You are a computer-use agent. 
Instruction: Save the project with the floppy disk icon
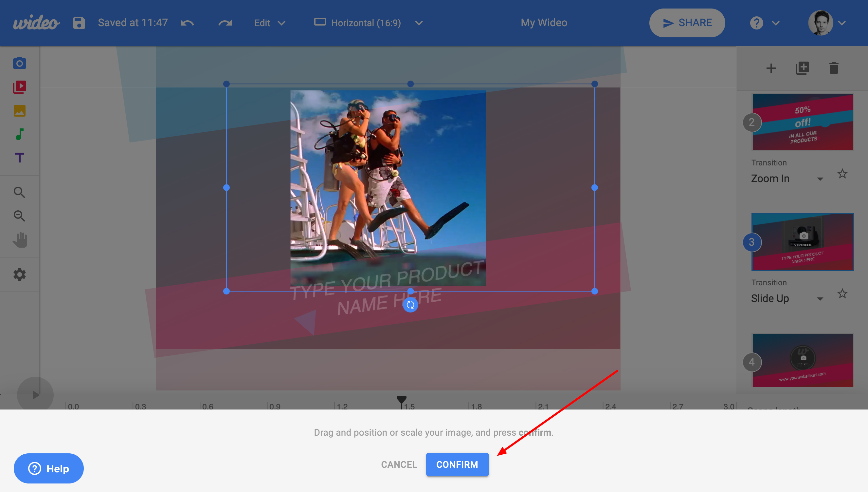[79, 23]
